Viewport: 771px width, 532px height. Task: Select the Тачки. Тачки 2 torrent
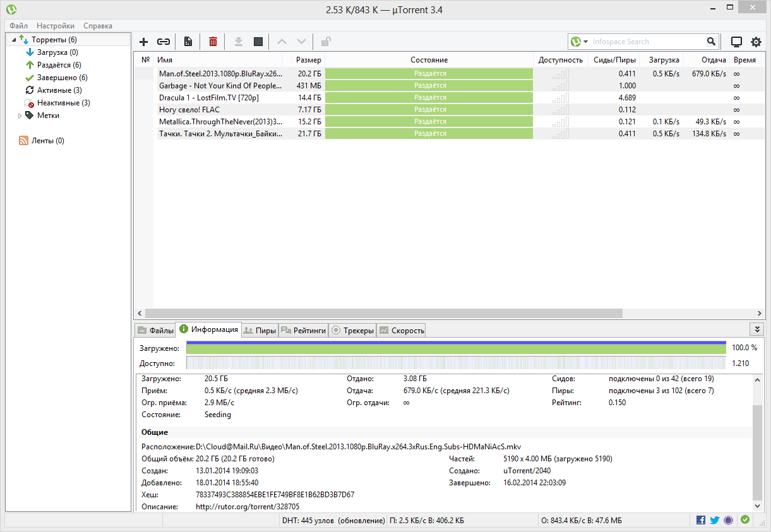point(449,134)
